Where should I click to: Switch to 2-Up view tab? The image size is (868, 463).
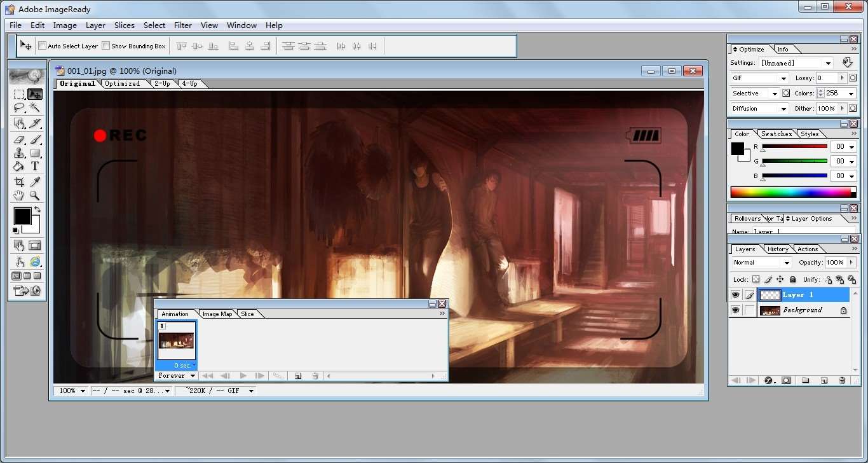pyautogui.click(x=162, y=83)
